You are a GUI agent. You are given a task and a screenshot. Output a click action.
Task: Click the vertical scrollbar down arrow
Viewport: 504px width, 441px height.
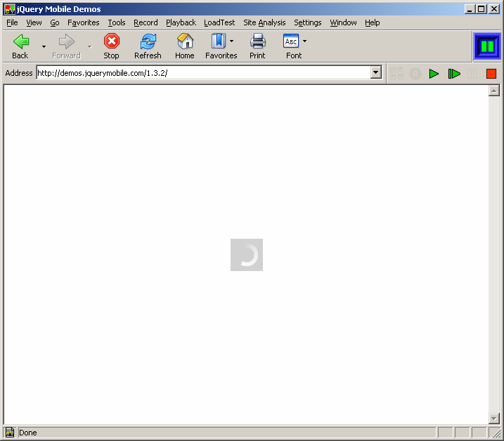click(493, 418)
